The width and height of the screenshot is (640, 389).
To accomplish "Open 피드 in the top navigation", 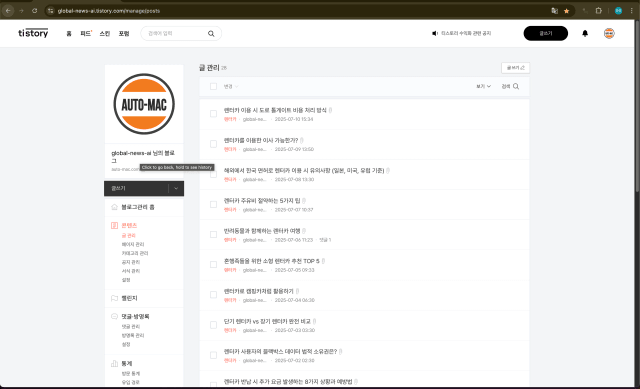I will 86,33.
